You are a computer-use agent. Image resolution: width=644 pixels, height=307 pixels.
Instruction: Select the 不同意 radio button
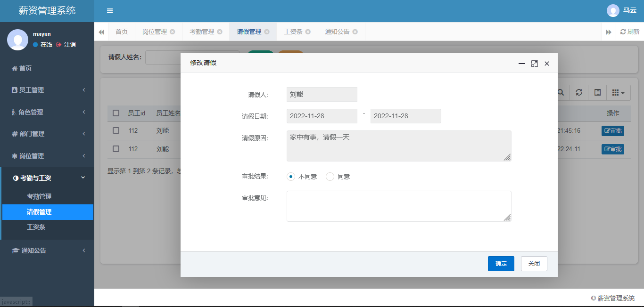(291, 177)
